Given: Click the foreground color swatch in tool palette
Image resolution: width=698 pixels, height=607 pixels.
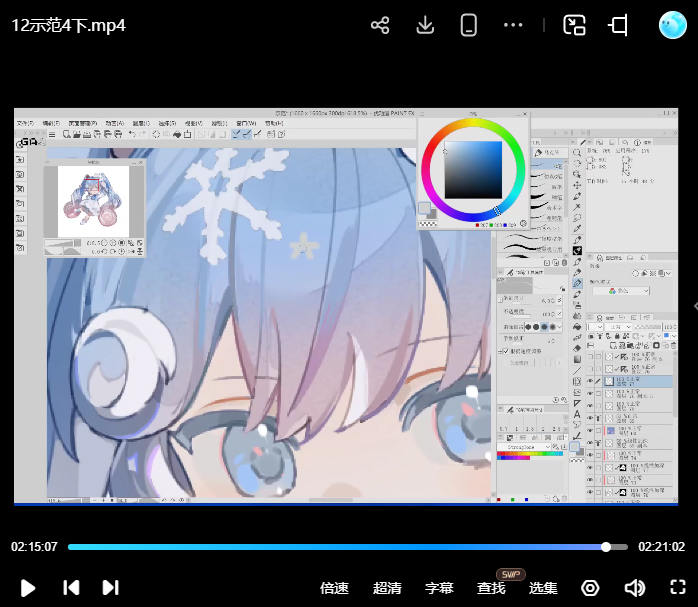Looking at the screenshot, I should [x=575, y=446].
